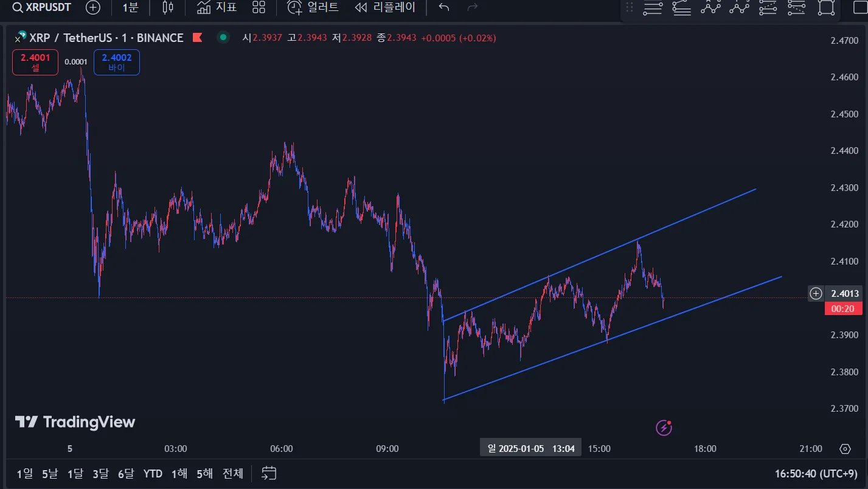Click the undo arrow icon

tap(444, 7)
